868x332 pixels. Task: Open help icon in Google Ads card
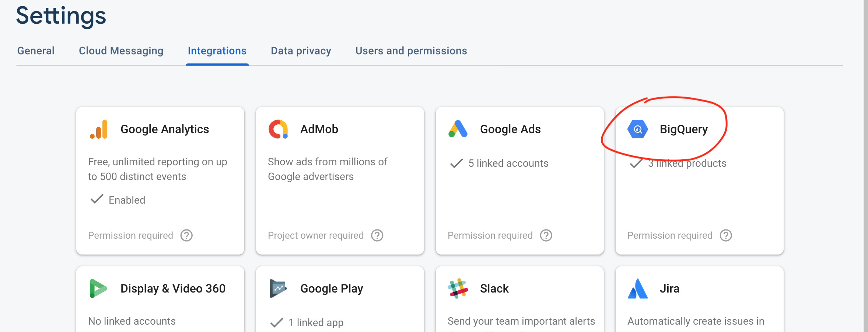[546, 235]
